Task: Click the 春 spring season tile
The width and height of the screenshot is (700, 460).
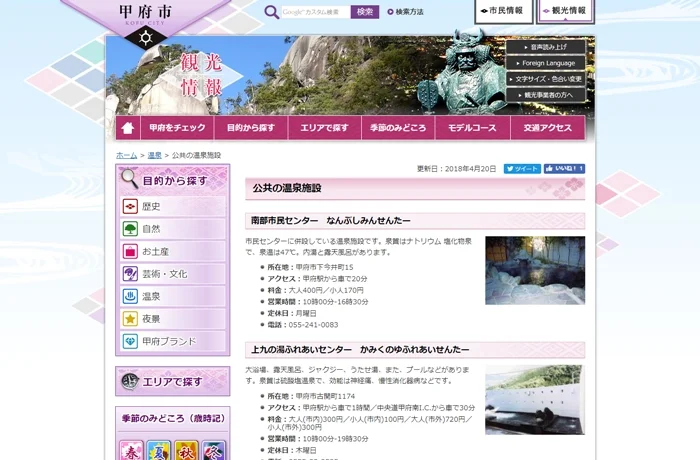Action: [132, 450]
